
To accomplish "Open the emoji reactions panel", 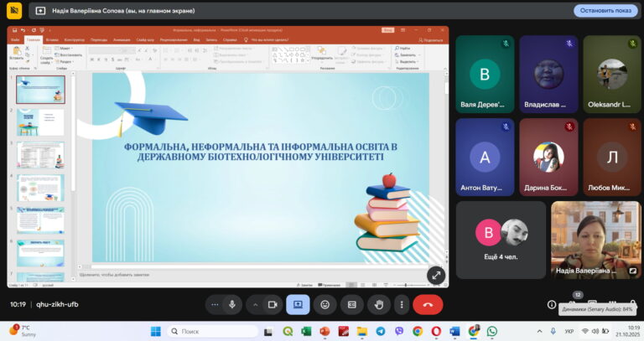I will coord(325,304).
